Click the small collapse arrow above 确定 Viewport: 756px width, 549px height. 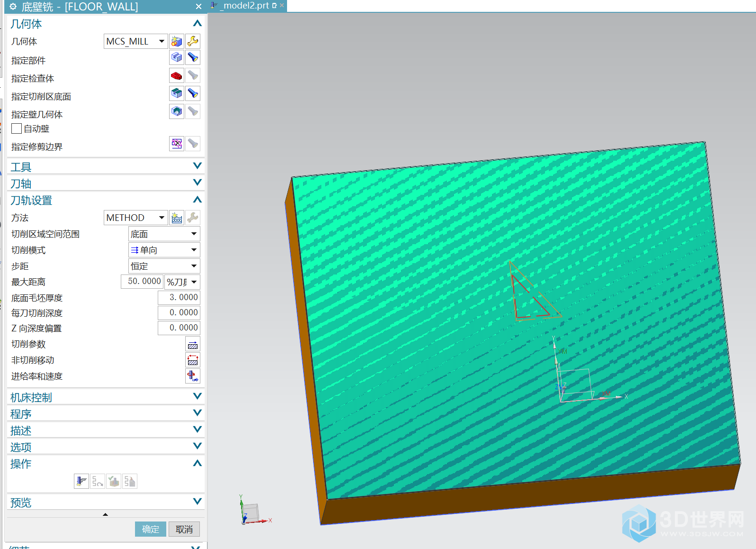click(x=105, y=514)
